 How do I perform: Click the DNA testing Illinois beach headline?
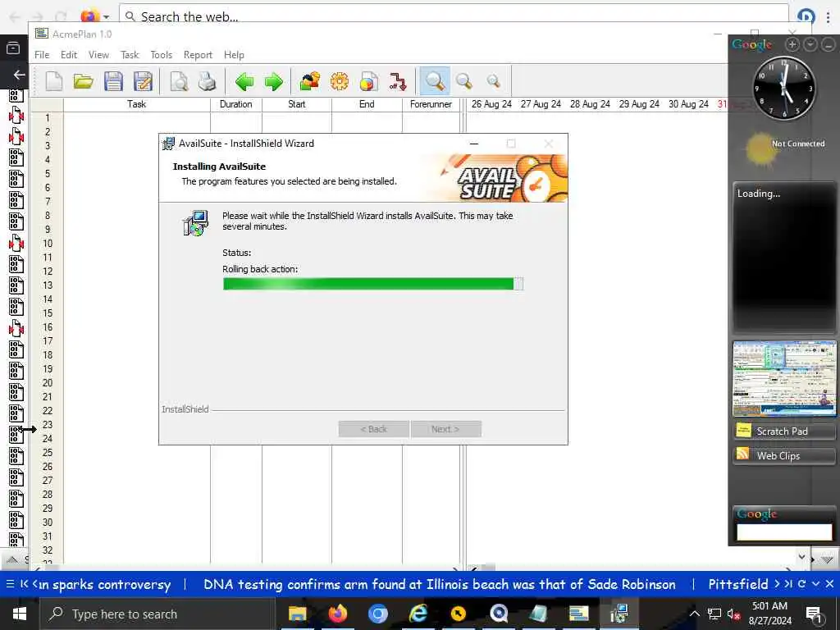tap(440, 584)
